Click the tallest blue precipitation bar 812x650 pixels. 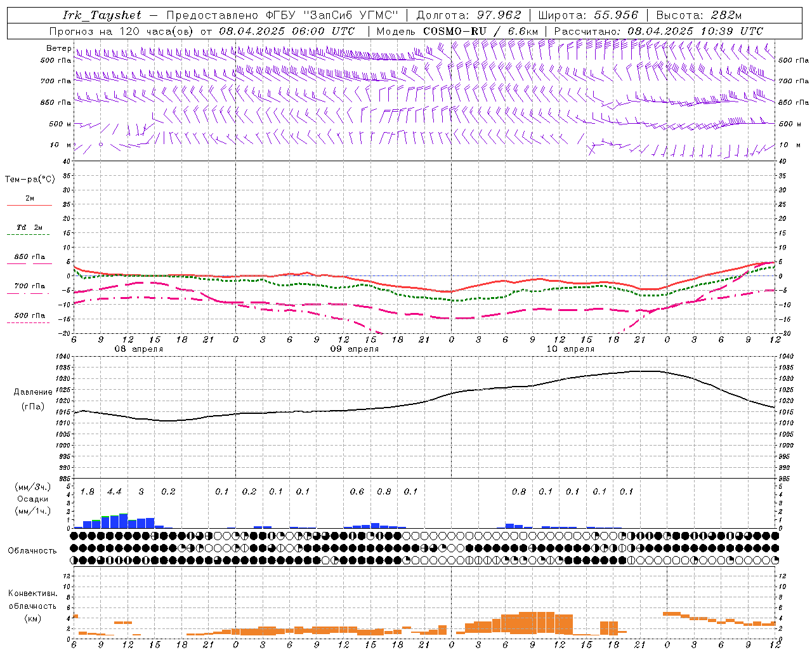123,521
